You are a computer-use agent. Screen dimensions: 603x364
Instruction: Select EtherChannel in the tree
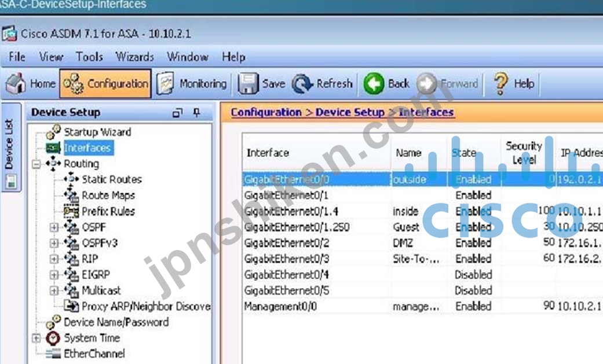94,354
